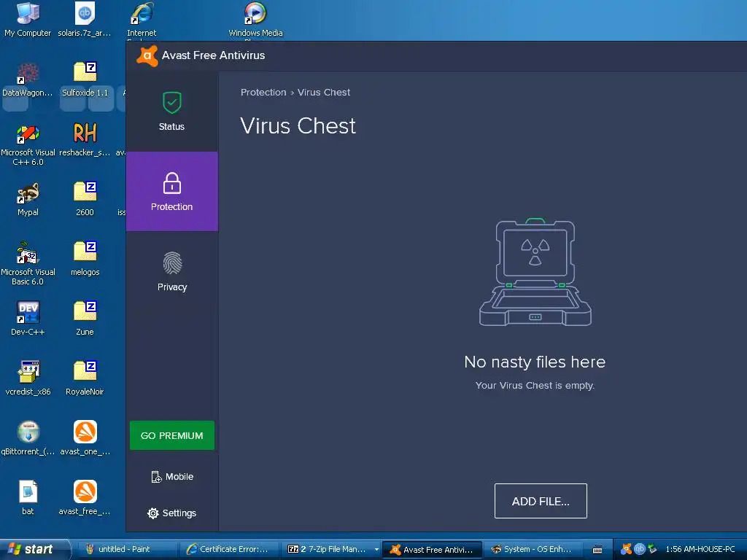
Task: Click on-screen keyboard icon in taskbar
Action: click(x=597, y=550)
